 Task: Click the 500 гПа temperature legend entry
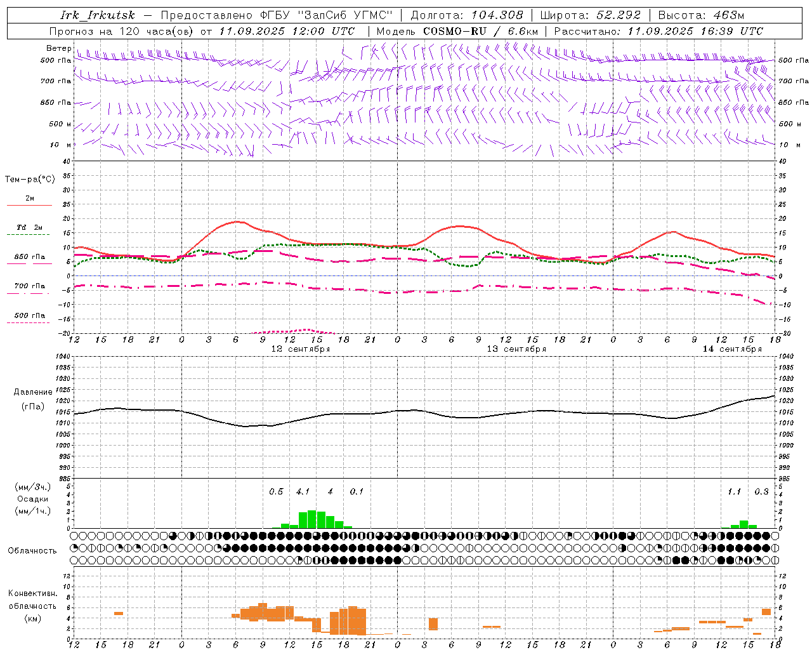click(29, 315)
